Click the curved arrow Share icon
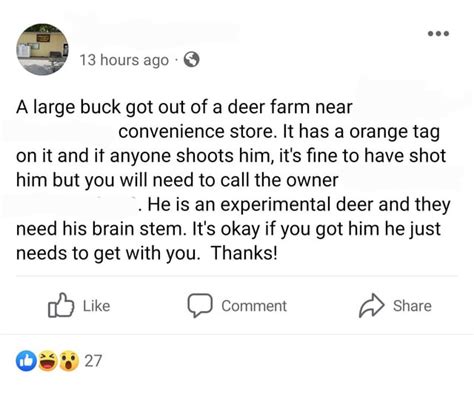Image resolution: width=474 pixels, height=394 pixels. click(371, 305)
